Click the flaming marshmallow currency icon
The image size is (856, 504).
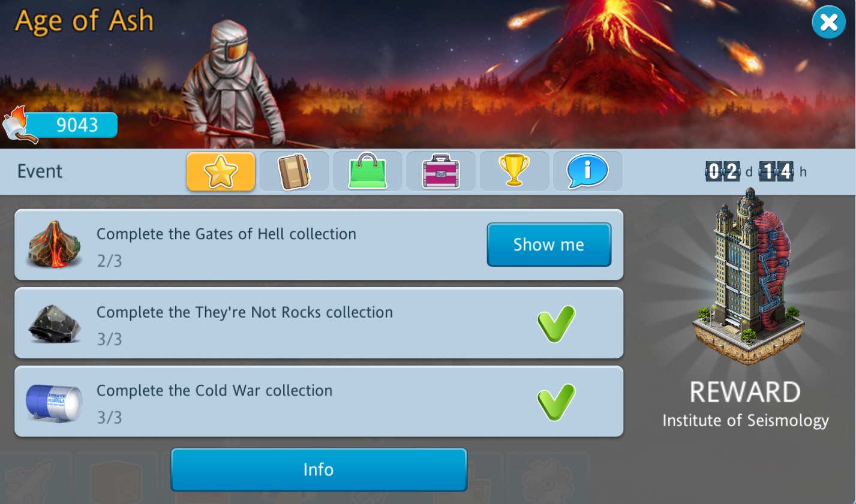[20, 125]
